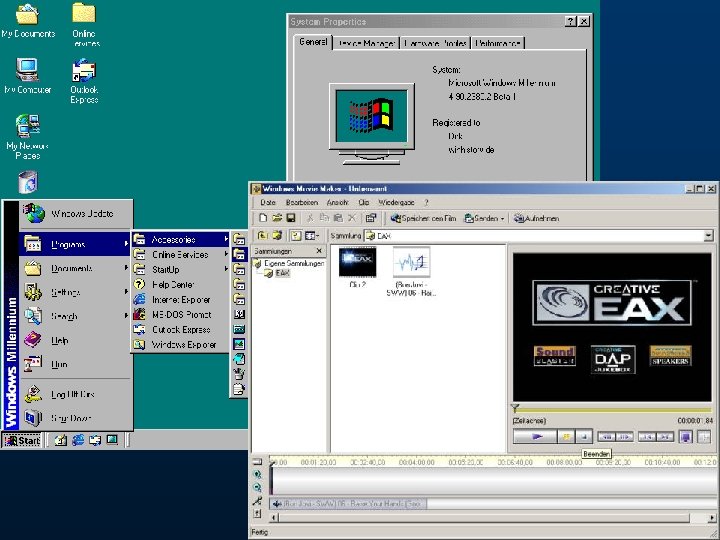720x540 pixels.
Task: Open the Properties icon in Movie Maker toolbar
Action: point(371,218)
